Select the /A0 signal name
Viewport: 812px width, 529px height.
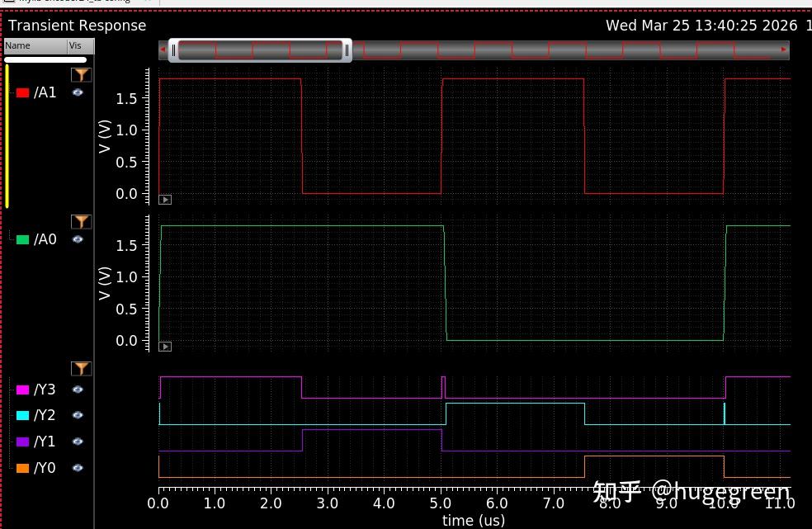click(45, 239)
